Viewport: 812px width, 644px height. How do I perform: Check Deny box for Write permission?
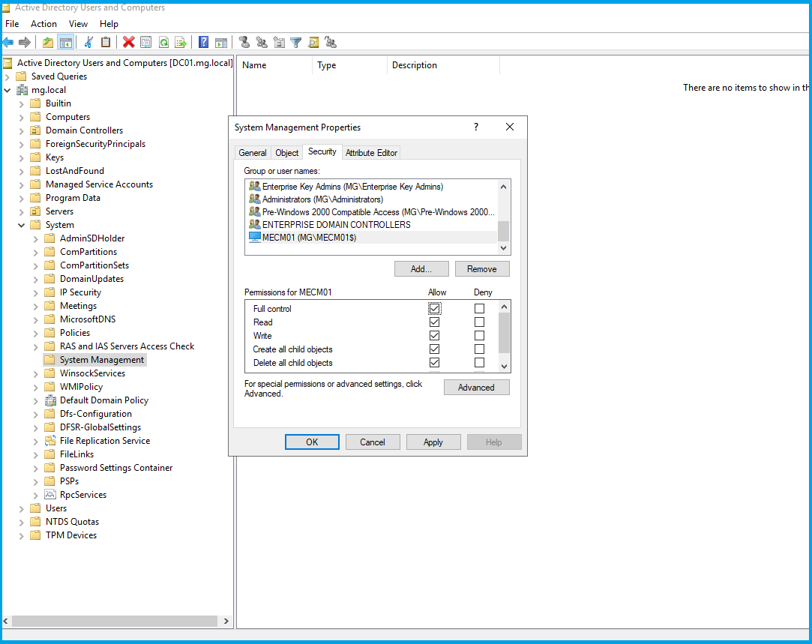(x=479, y=336)
